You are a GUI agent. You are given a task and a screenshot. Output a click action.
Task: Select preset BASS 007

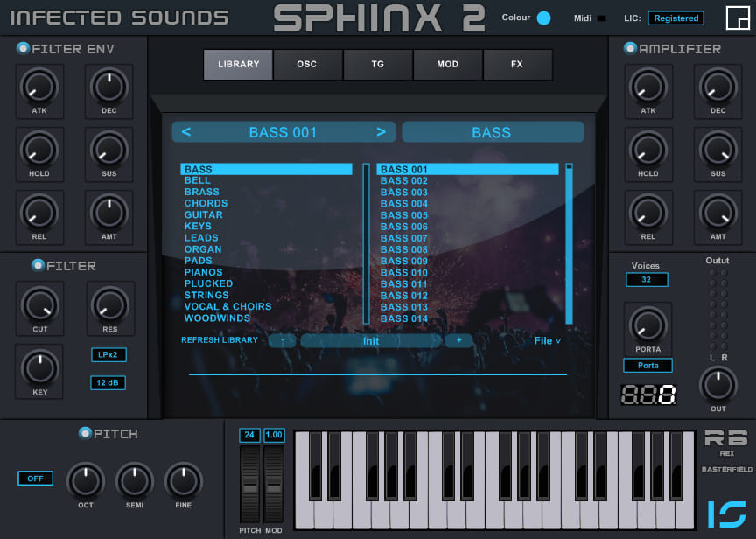[404, 238]
